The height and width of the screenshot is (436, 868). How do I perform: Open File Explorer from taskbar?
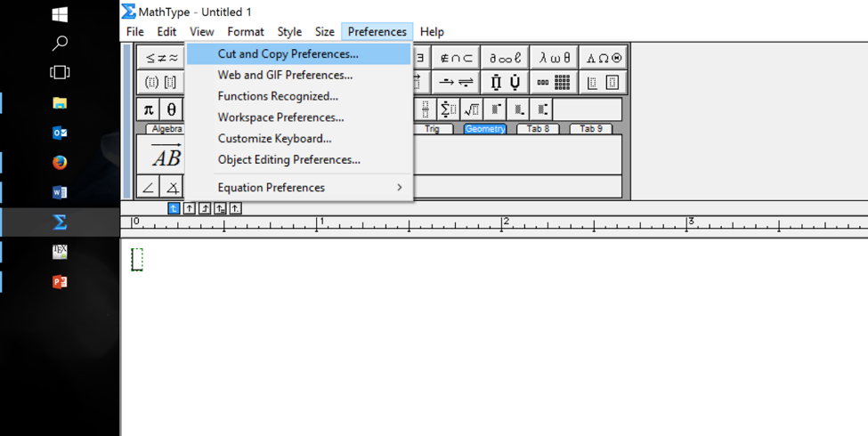tap(60, 103)
